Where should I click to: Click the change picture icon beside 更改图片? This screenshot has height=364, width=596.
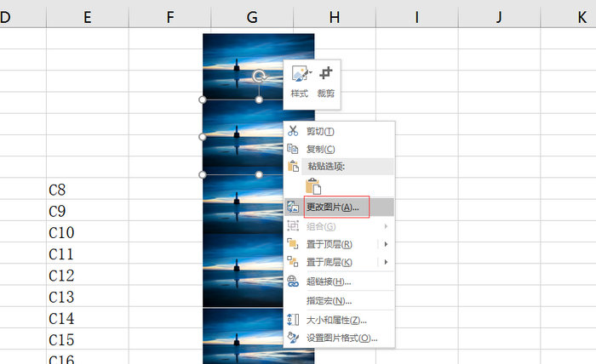(x=293, y=207)
